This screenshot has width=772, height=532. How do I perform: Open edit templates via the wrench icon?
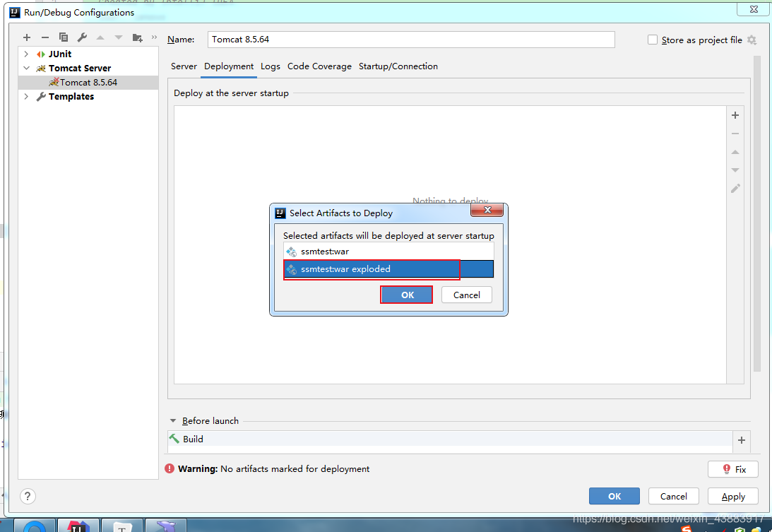click(82, 37)
